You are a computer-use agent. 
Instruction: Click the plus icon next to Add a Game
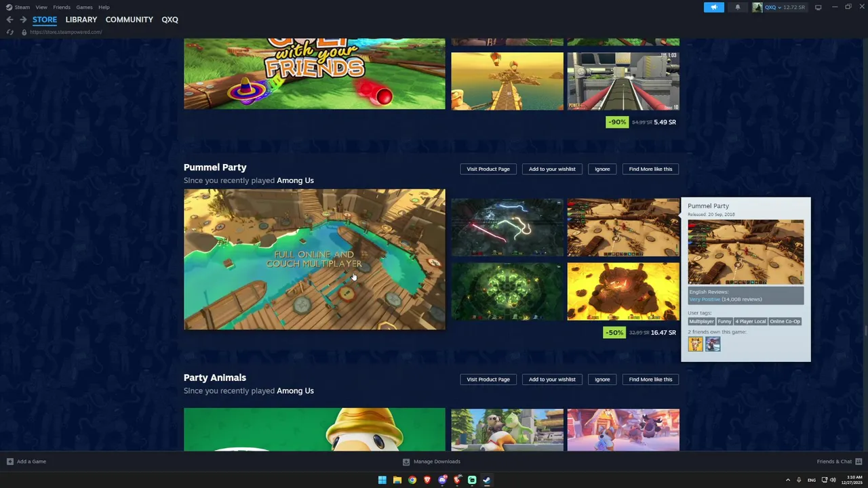point(9,462)
